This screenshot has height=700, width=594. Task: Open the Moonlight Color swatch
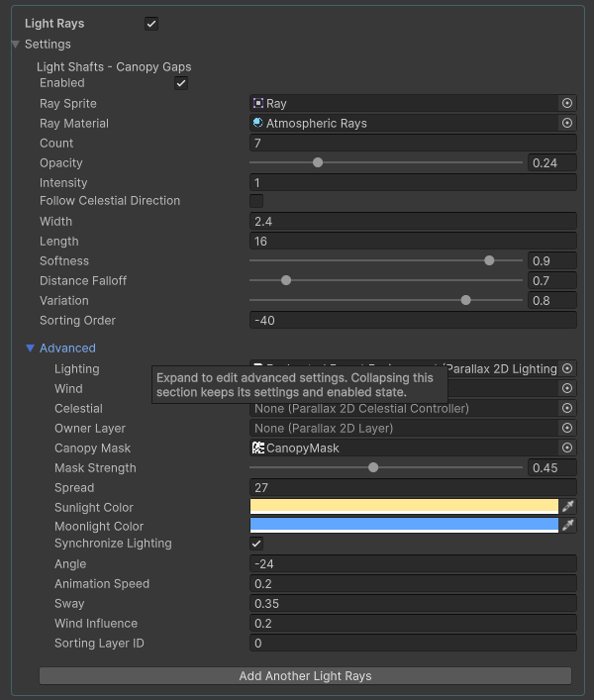[x=404, y=525]
